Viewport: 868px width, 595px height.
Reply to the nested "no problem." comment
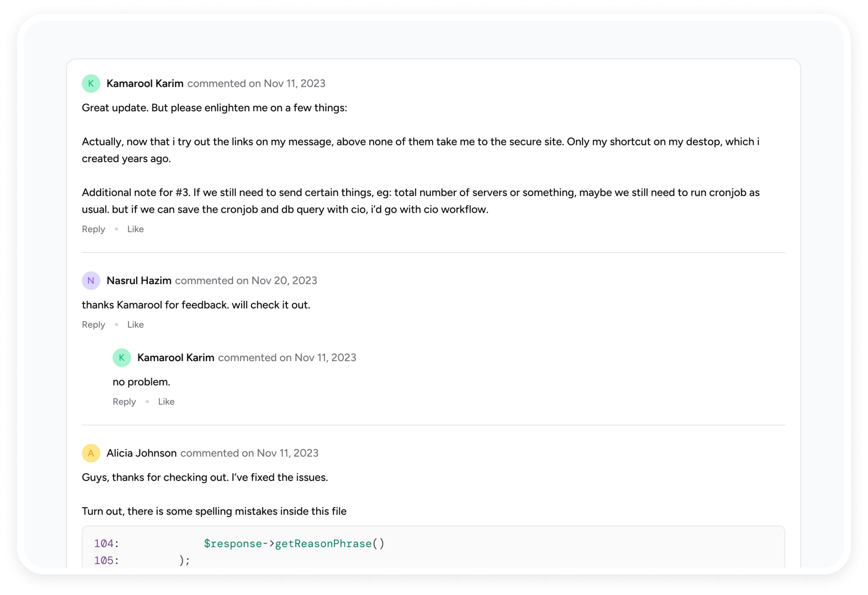pos(124,402)
